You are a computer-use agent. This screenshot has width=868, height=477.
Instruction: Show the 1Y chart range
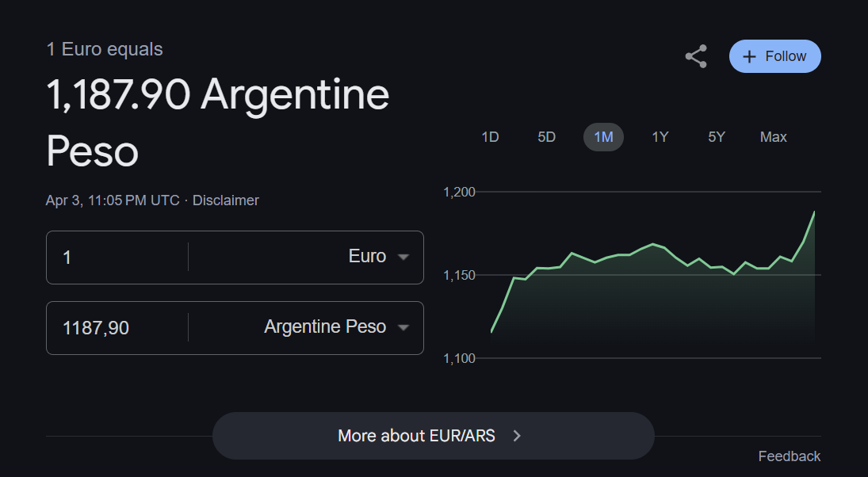[x=660, y=137]
